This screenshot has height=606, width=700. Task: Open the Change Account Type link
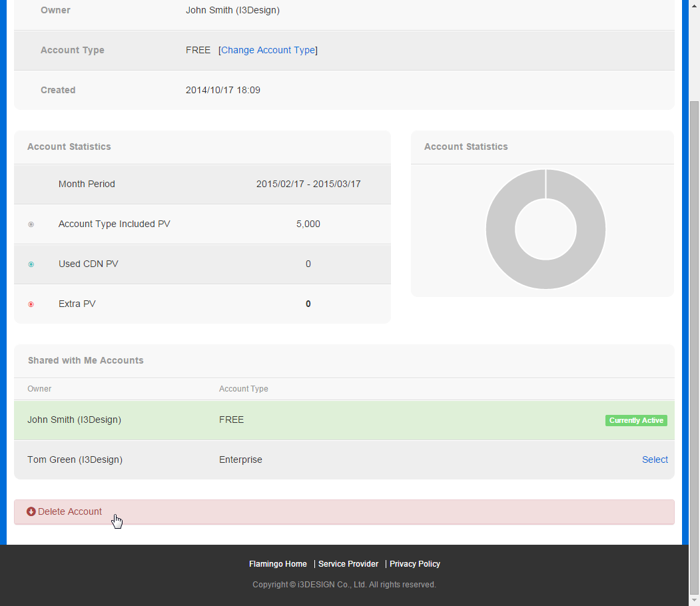coord(268,50)
